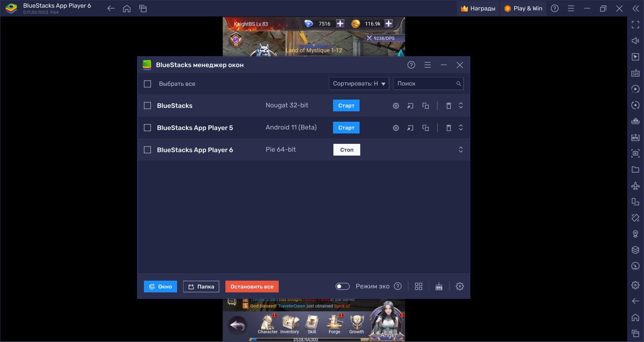Take a screenshot from sidebar
The width and height of the screenshot is (644, 342).
coord(635,154)
